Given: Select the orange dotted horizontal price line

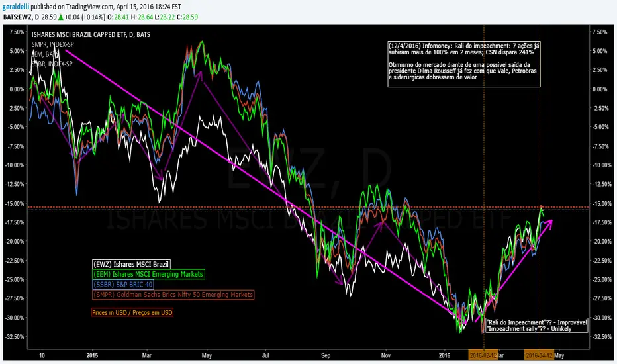Looking at the screenshot, I should [308, 207].
